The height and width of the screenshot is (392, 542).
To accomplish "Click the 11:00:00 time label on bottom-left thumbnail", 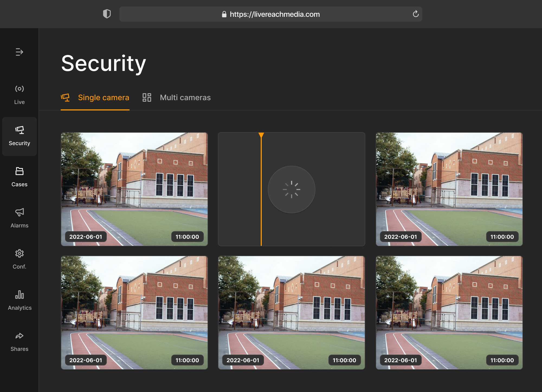I will (x=187, y=360).
